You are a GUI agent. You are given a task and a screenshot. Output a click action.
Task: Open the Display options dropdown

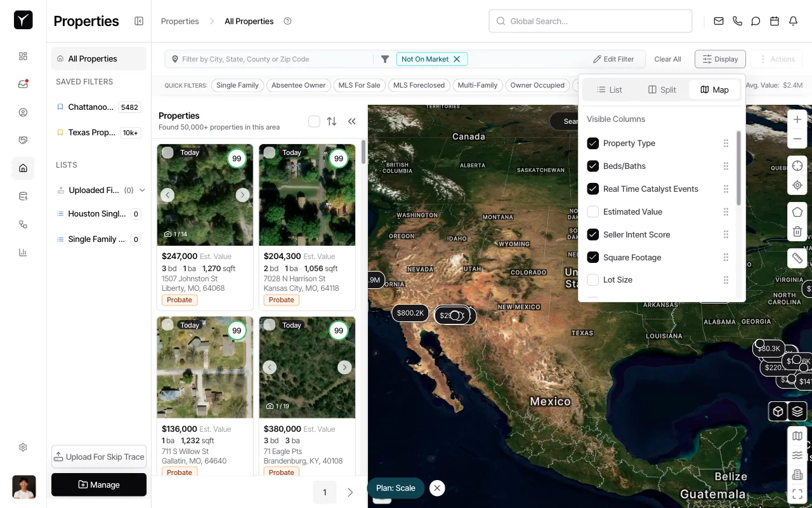tap(720, 59)
